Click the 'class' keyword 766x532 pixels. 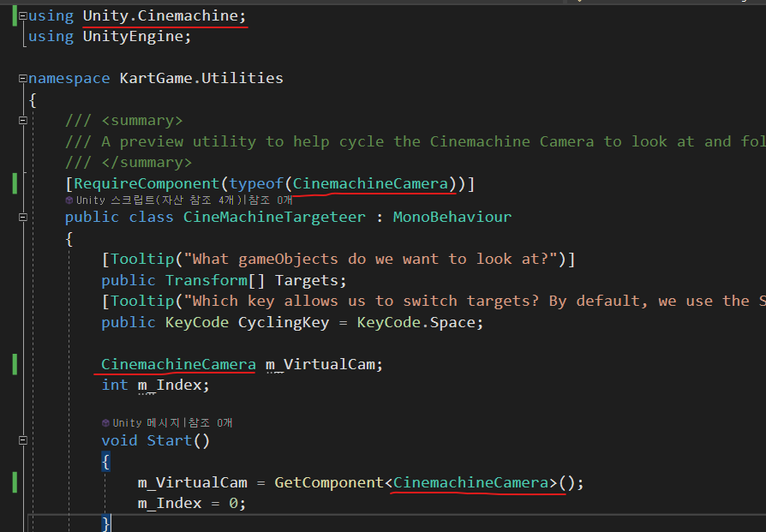point(151,217)
